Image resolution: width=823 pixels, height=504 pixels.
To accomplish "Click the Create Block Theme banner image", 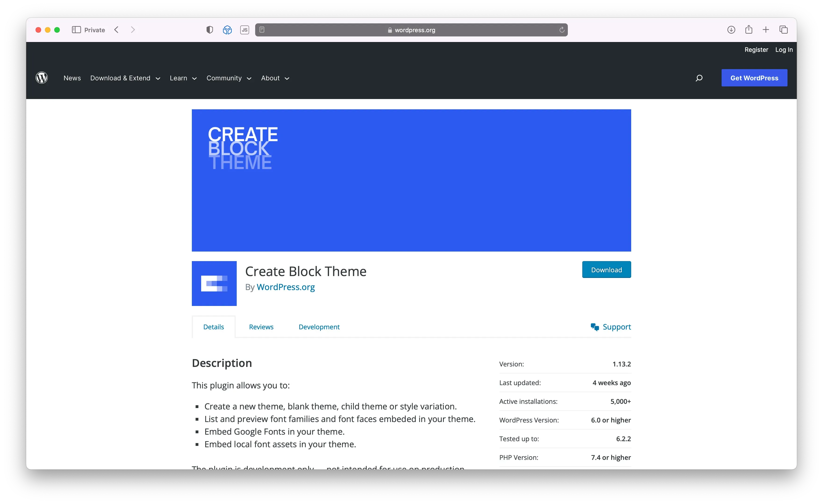I will pyautogui.click(x=411, y=180).
